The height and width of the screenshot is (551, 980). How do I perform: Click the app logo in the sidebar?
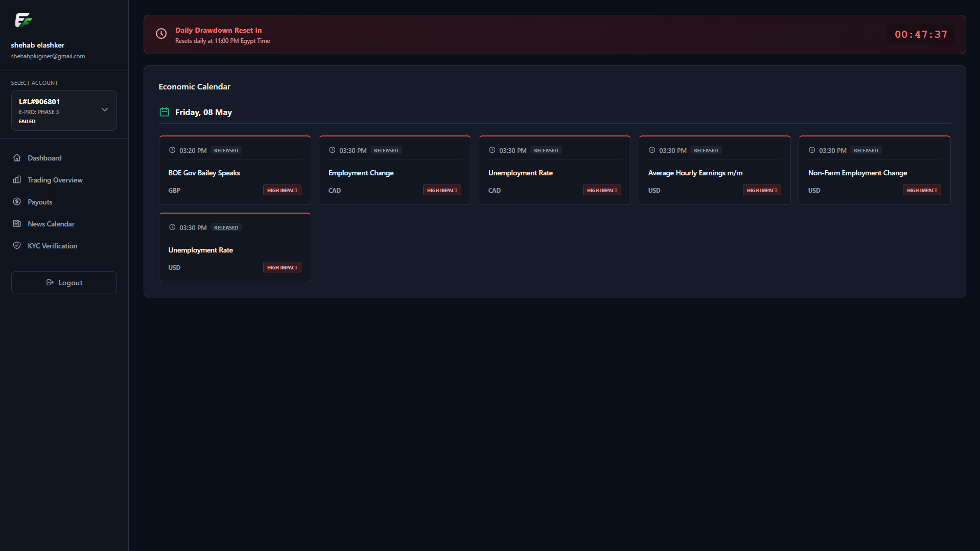24,20
